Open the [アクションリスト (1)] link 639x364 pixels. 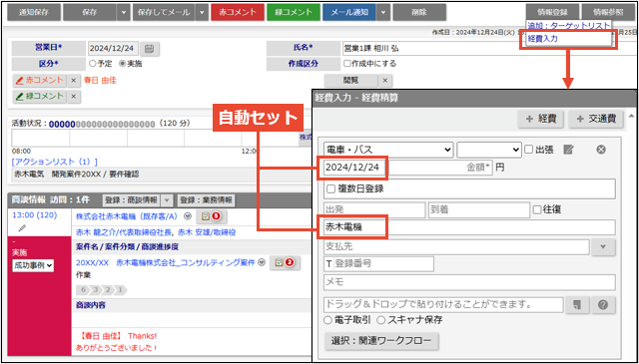point(55,162)
